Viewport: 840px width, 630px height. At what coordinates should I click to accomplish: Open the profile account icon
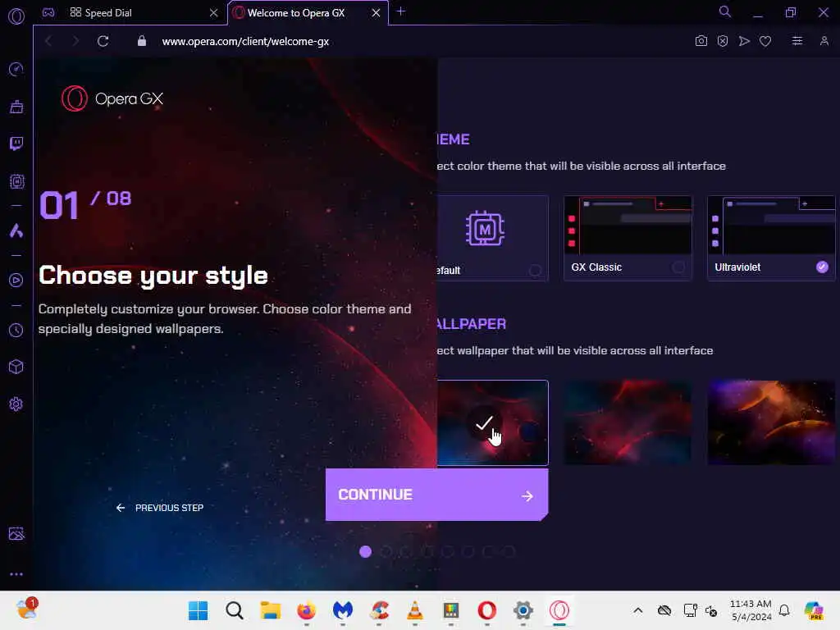coord(824,41)
